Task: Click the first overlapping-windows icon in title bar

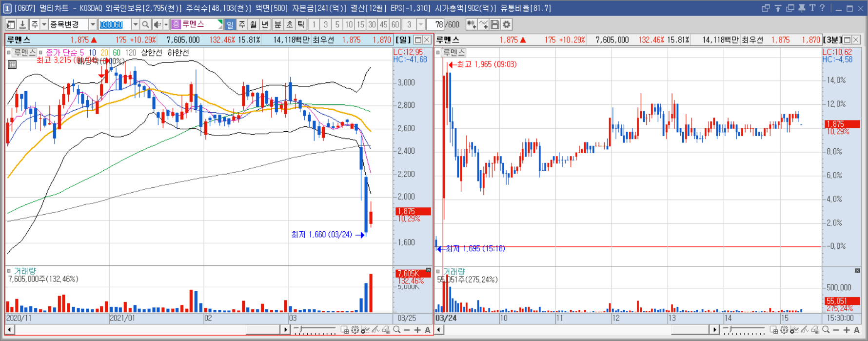Action: coord(766,8)
